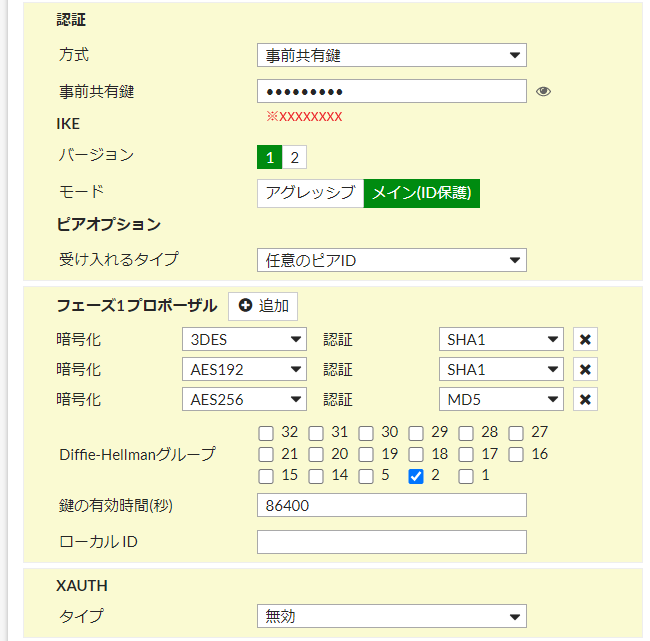The height and width of the screenshot is (641, 650).
Task: Open the 3DES encryption dropdown
Action: tap(244, 339)
